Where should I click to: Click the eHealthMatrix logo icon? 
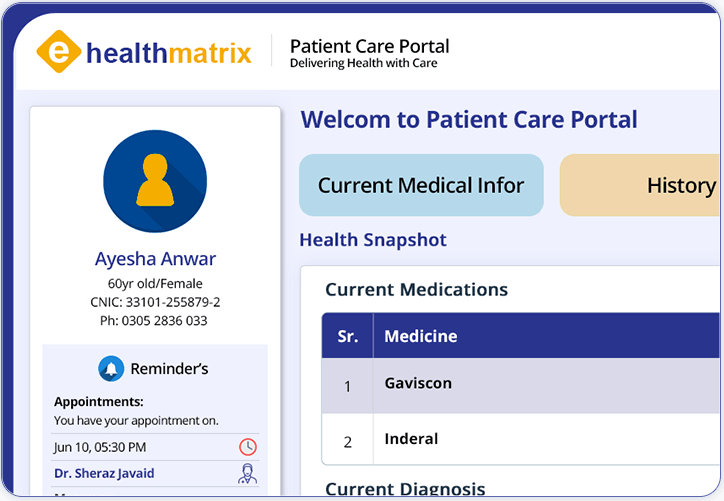59,52
